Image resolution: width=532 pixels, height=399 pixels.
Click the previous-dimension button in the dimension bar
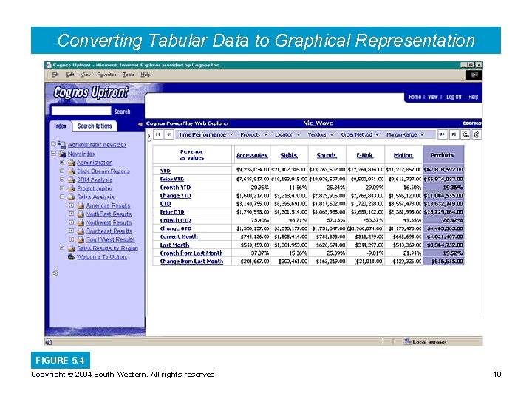pos(169,134)
